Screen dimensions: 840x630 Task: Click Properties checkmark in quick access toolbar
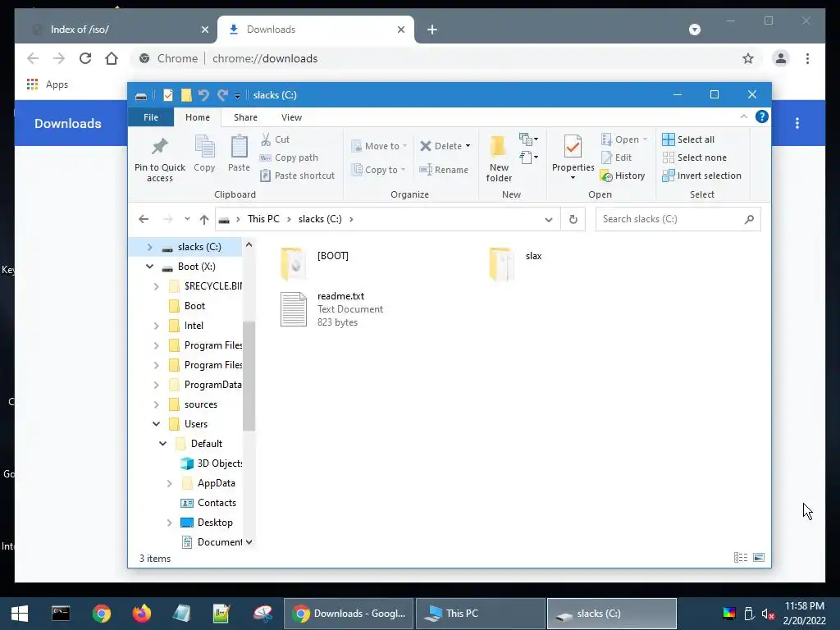pos(168,95)
